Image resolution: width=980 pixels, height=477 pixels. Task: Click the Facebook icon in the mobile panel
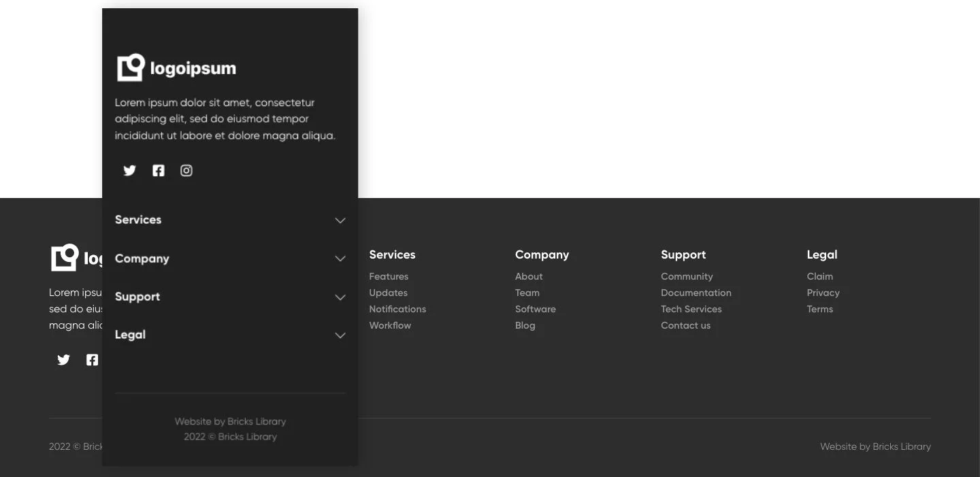[x=158, y=171]
